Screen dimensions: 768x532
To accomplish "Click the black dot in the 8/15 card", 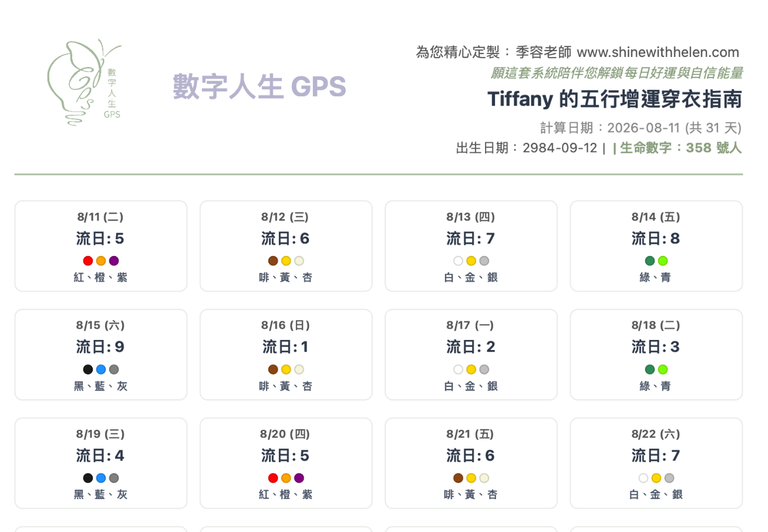I will coord(88,369).
